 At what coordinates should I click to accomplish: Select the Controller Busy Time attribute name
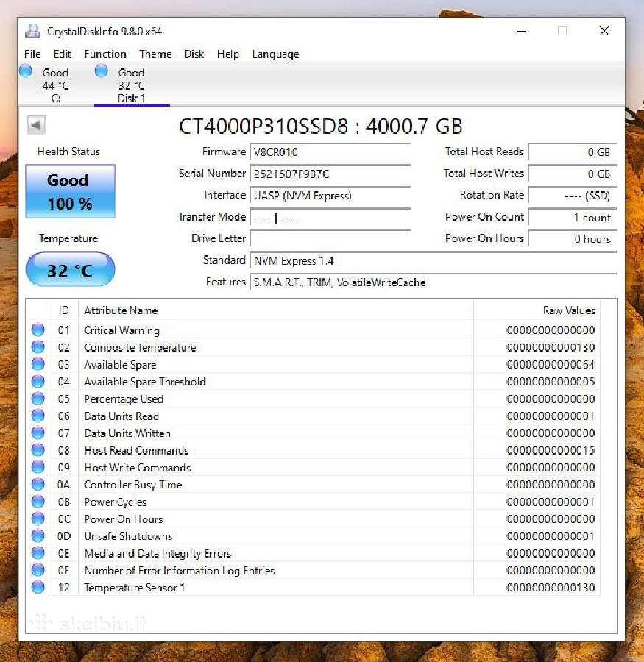132,485
